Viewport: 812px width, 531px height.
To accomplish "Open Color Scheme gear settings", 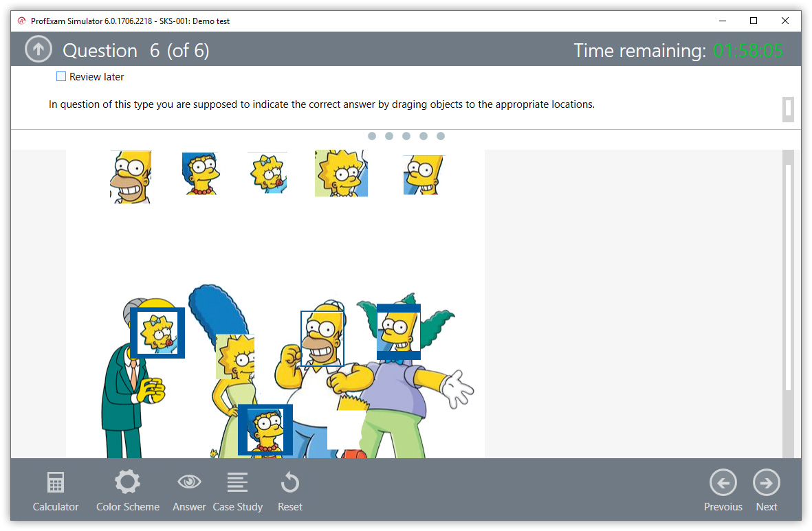I will pos(127,490).
